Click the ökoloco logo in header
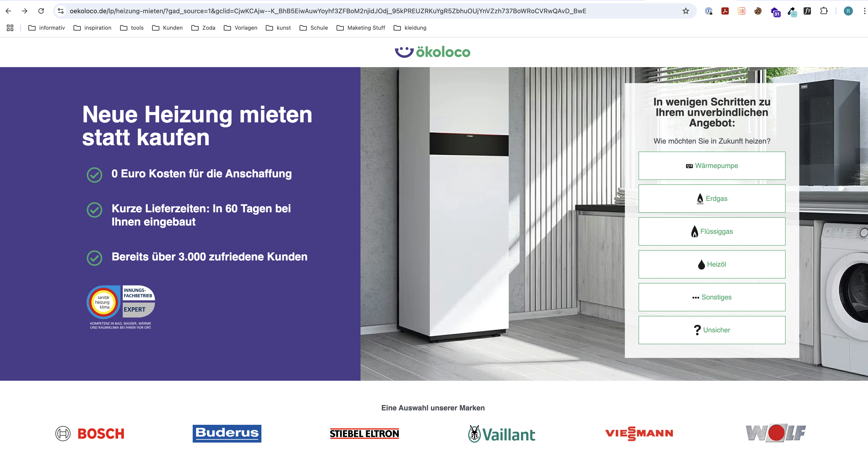Image resolution: width=868 pixels, height=462 pixels. [x=433, y=52]
